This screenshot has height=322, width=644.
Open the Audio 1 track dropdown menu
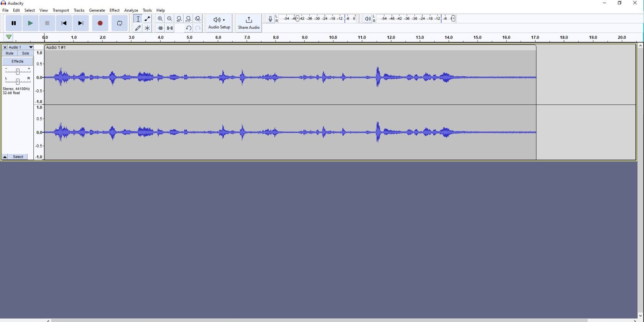tap(31, 48)
